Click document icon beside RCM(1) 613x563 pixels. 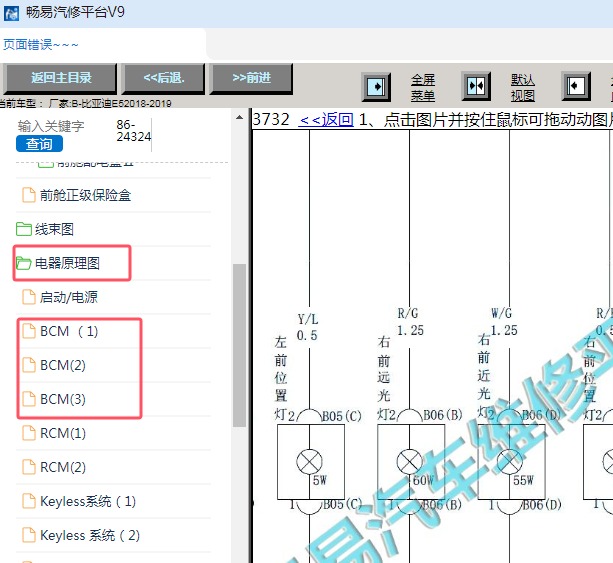click(29, 433)
